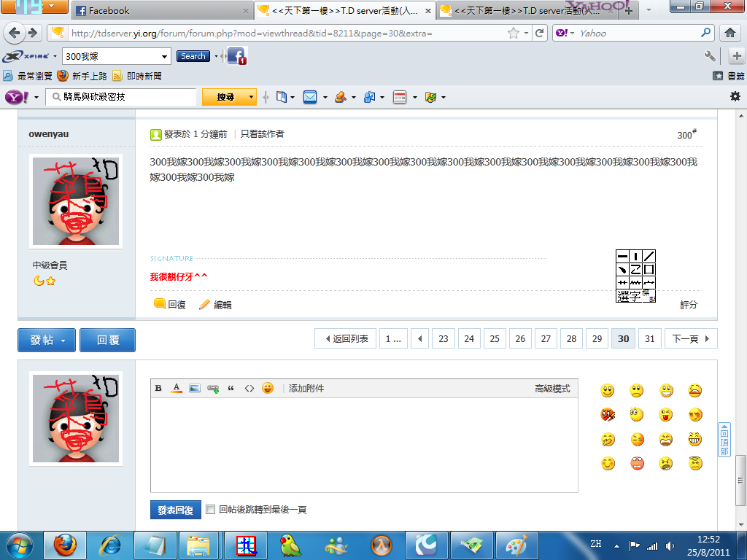The image size is (747, 560).
Task: Open the browser home page icon
Action: pos(729,33)
